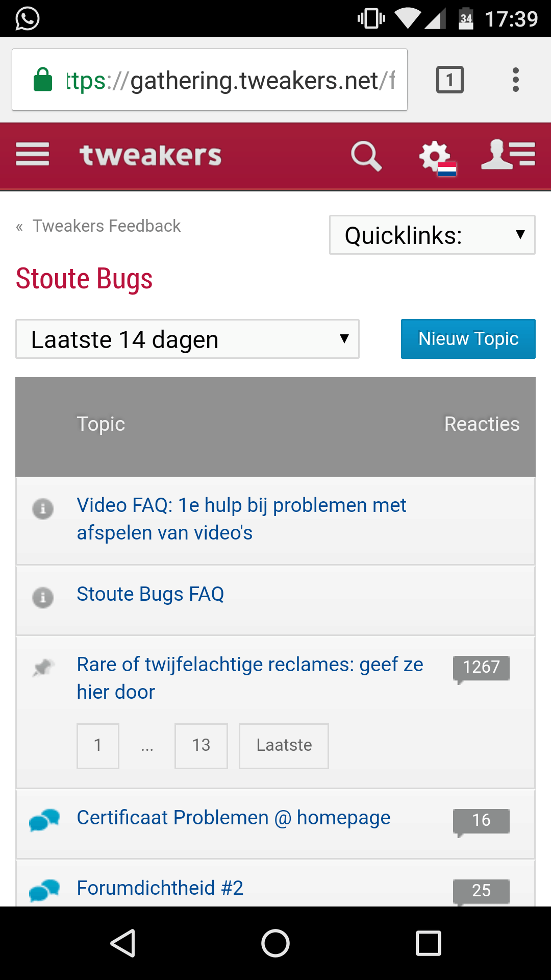Screen dimensions: 551x980
Task: Open the Laatste 14 dagen filter dropdown
Action: coord(187,339)
